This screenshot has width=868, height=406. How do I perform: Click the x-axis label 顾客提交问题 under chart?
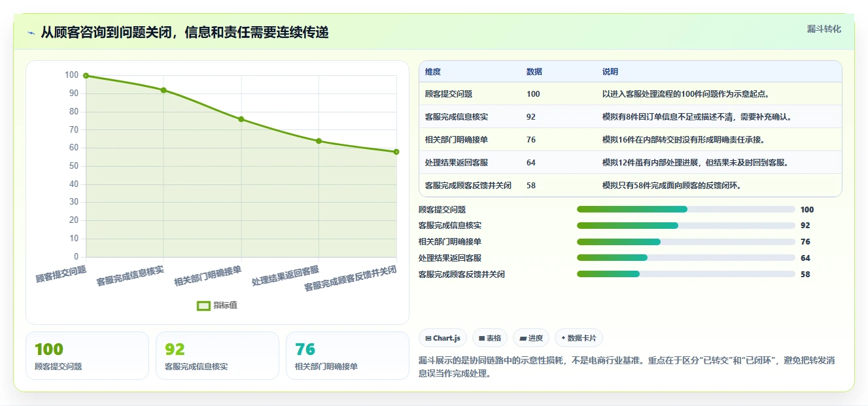point(61,275)
